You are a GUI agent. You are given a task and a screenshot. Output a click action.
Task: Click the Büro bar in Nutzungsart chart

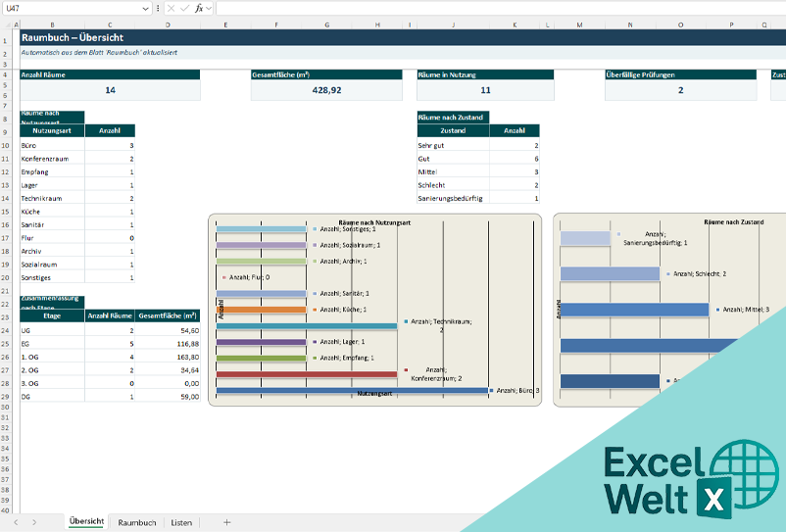click(x=352, y=390)
